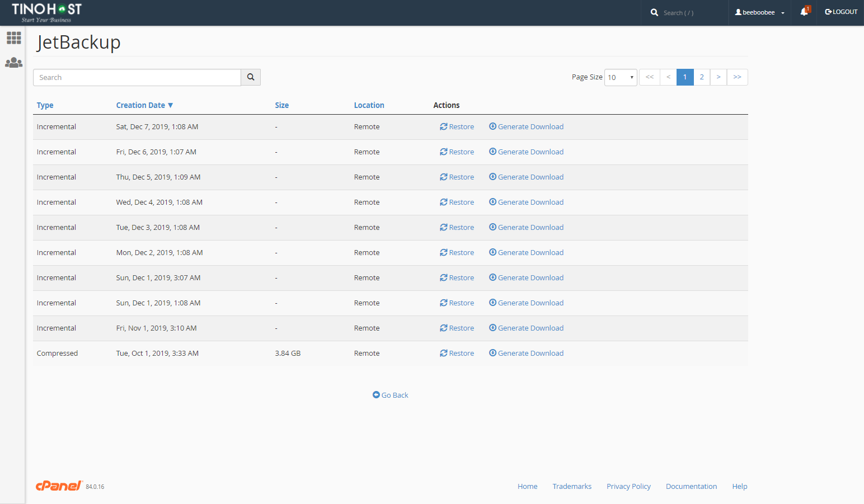
Task: Open the notifications bell icon
Action: click(805, 12)
